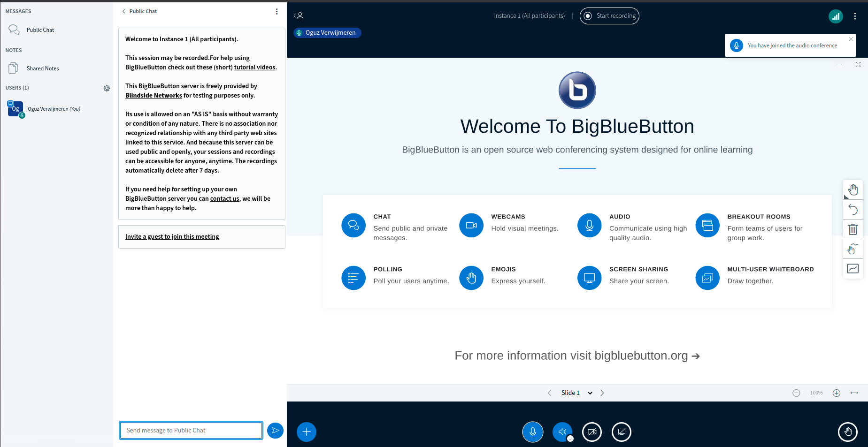
Task: Follow the contact us link
Action: (224, 199)
